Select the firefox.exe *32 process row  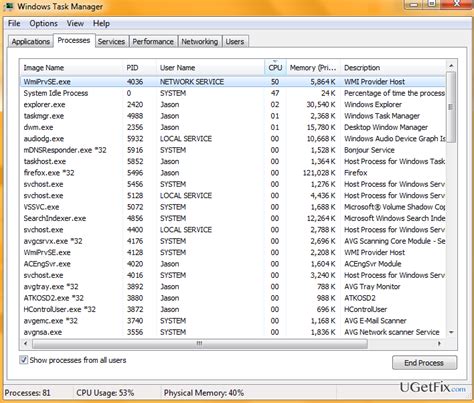(233, 173)
